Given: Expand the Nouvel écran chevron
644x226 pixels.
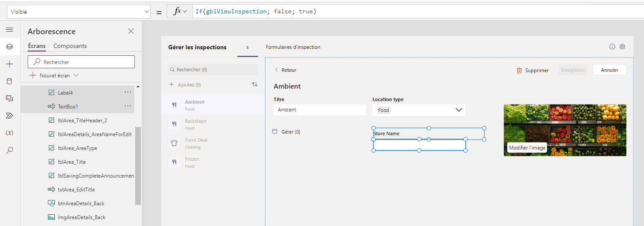Looking at the screenshot, I should (x=76, y=75).
